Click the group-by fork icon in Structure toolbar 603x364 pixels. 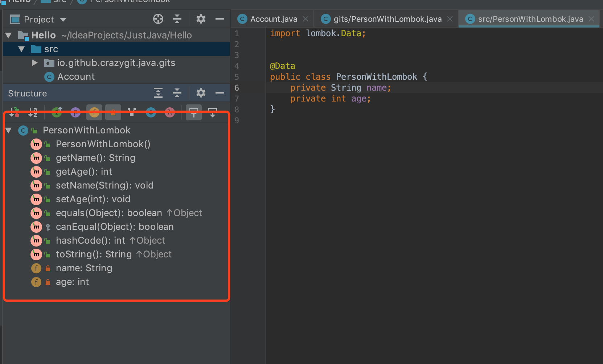tap(132, 112)
